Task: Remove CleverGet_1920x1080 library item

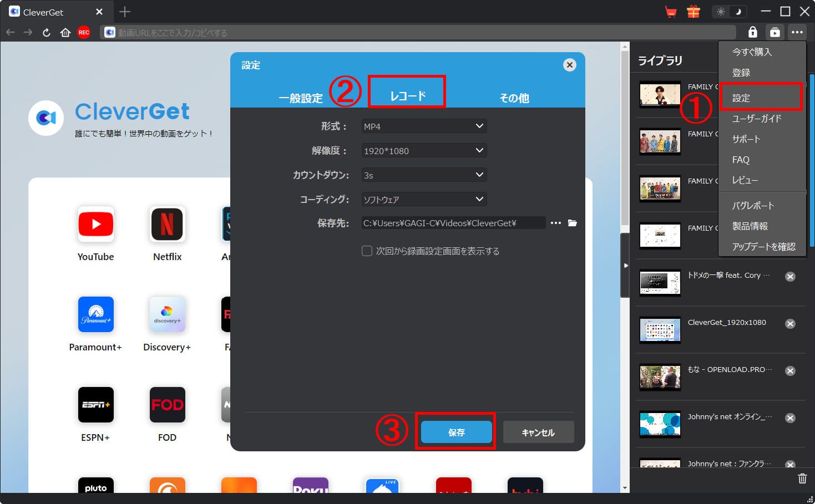Action: pyautogui.click(x=791, y=324)
